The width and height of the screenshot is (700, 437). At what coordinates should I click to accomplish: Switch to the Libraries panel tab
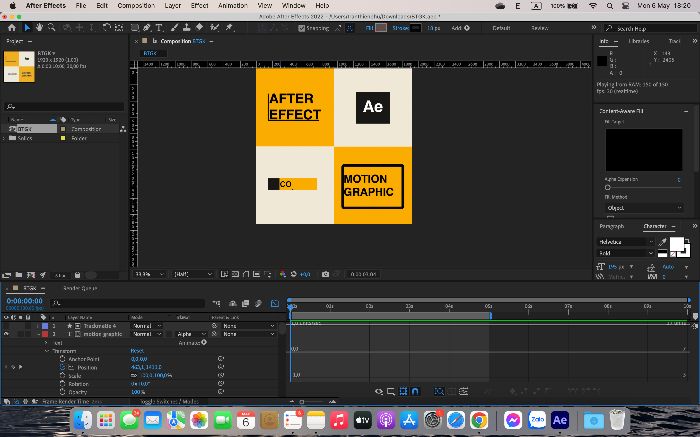click(639, 41)
